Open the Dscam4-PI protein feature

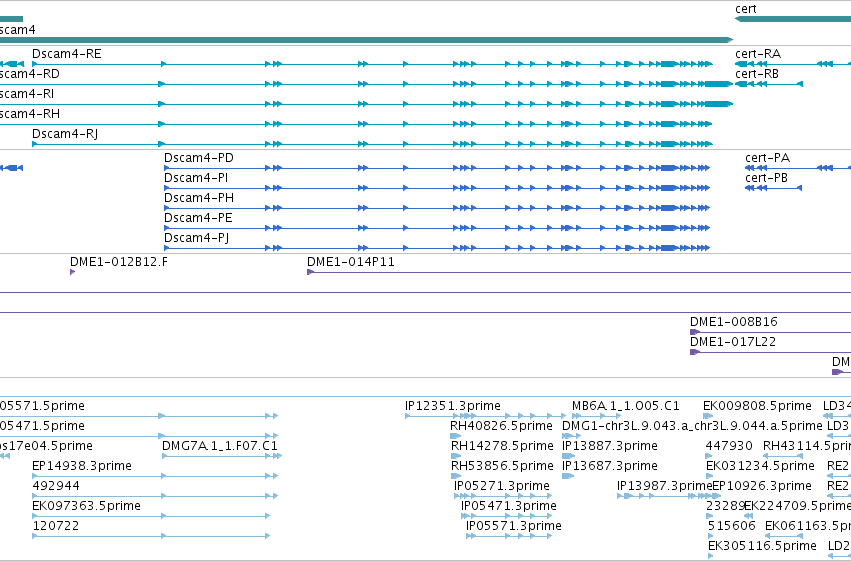(437, 188)
